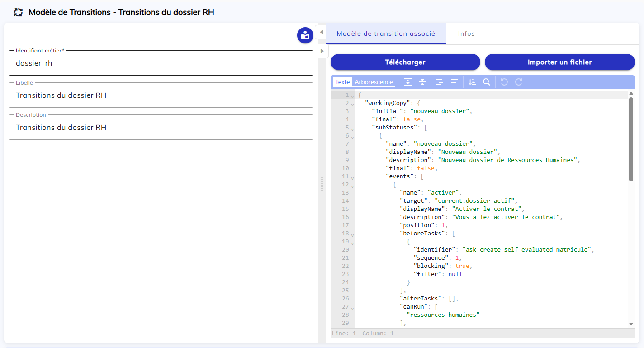Collapse the left panel with the left arrow
The width and height of the screenshot is (644, 348).
point(322,32)
